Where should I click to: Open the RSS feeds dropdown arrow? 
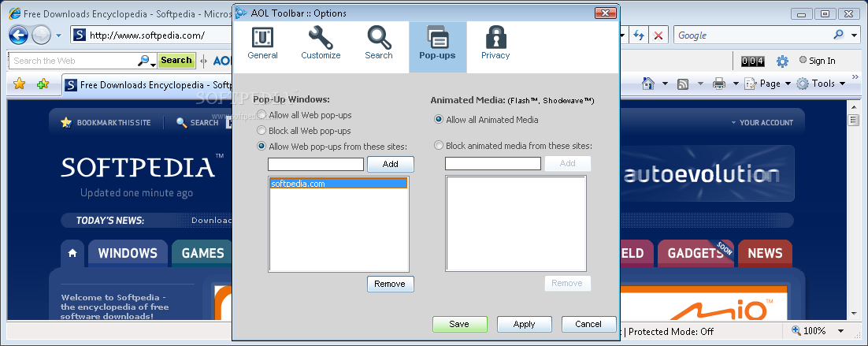pos(700,84)
